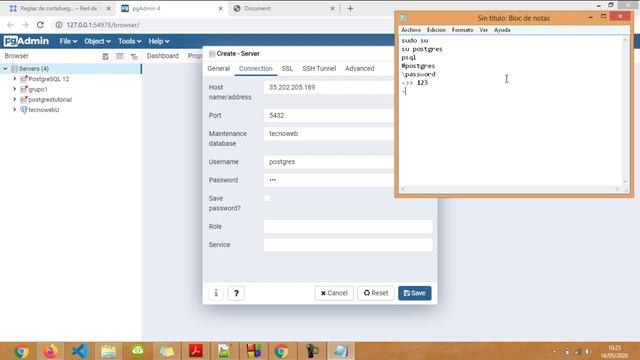
Task: Expand the grupo1 server node
Action: click(15, 89)
